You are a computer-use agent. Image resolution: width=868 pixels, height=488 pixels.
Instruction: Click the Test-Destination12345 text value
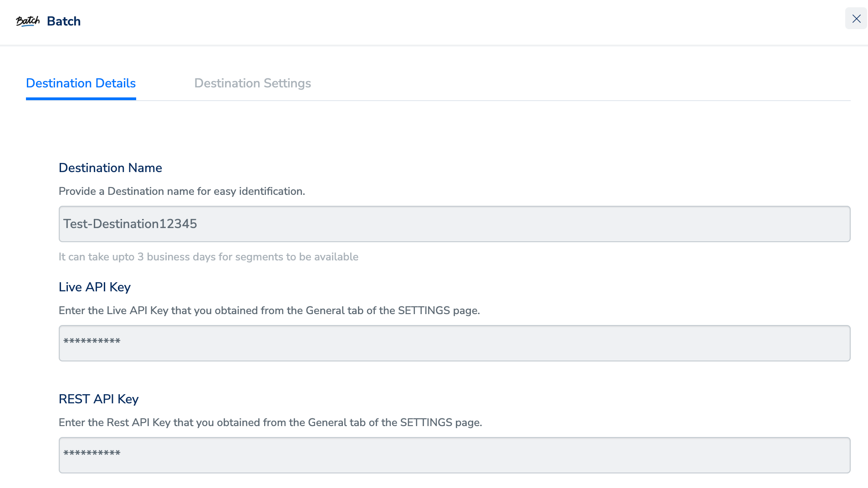coord(130,224)
